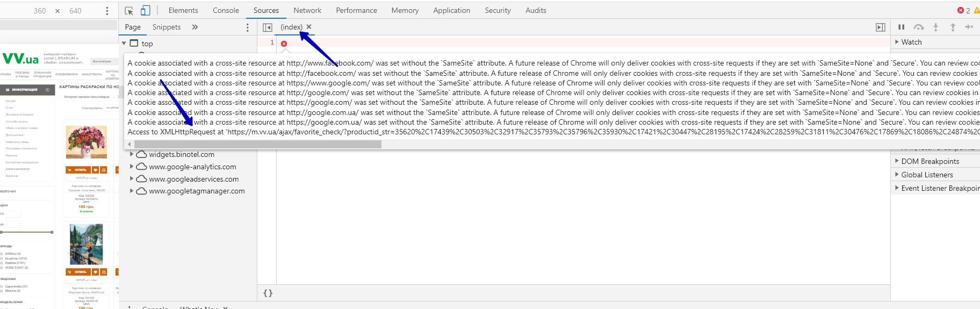
Task: Click the XMLHttpRequest access error line
Action: pos(553,132)
